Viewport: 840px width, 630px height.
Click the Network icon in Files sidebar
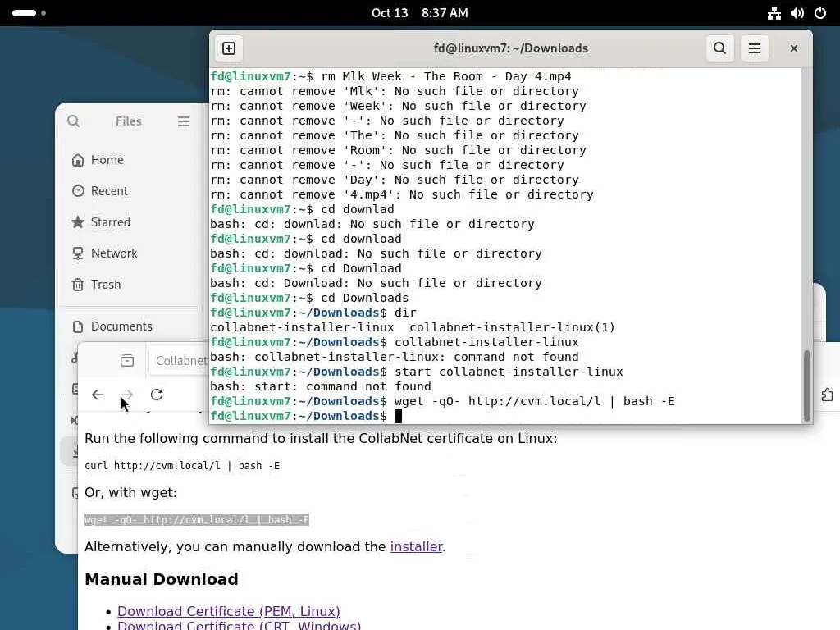[78, 253]
